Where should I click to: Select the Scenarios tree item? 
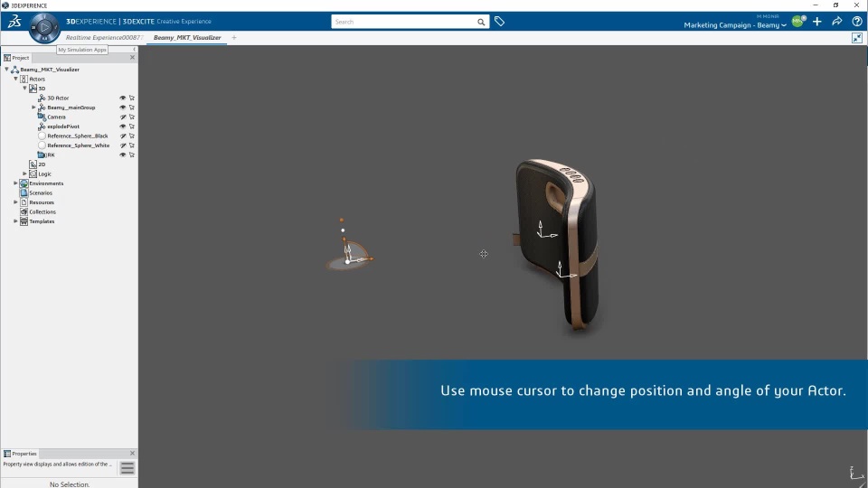(41, 192)
